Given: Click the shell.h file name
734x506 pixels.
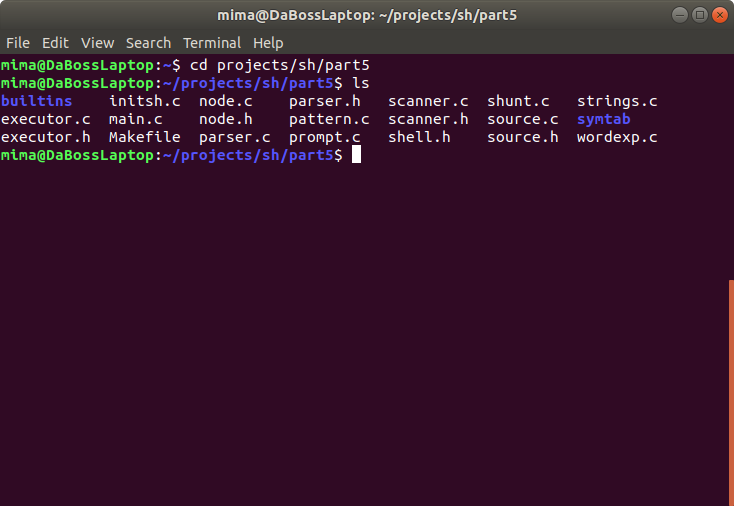Looking at the screenshot, I should (x=419, y=137).
